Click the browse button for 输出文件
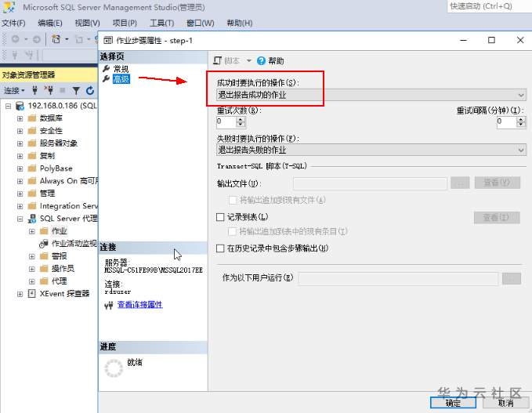Viewport: 532px width, 413px height. [x=460, y=183]
